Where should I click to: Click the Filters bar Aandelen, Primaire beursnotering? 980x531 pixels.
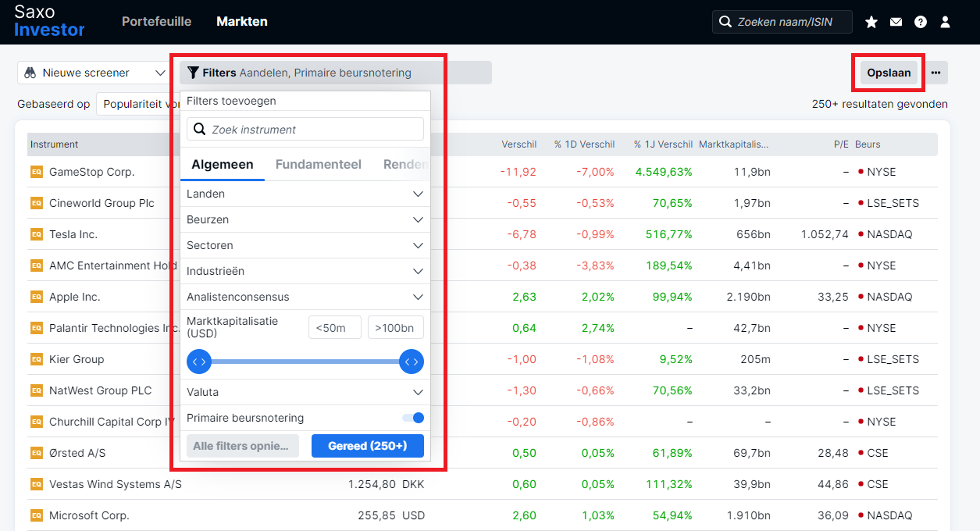pos(336,73)
